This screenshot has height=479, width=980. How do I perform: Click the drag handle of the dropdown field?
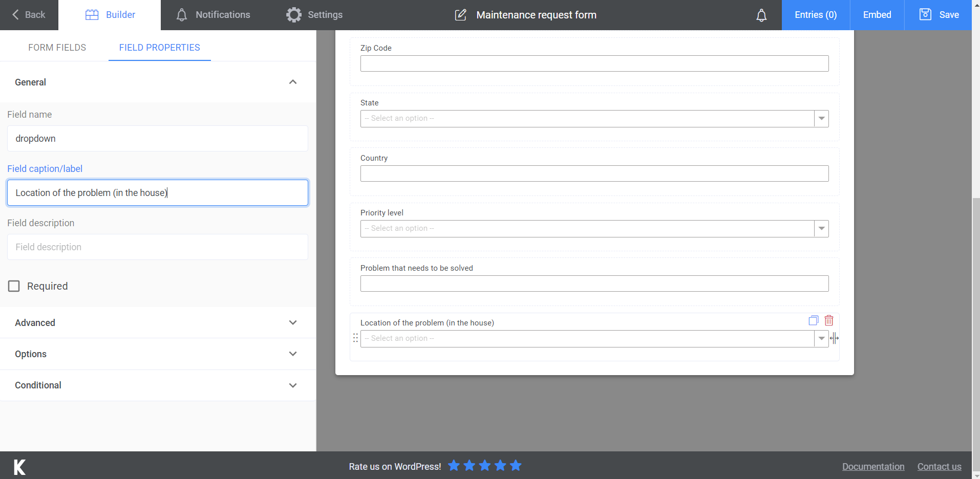[x=356, y=338]
